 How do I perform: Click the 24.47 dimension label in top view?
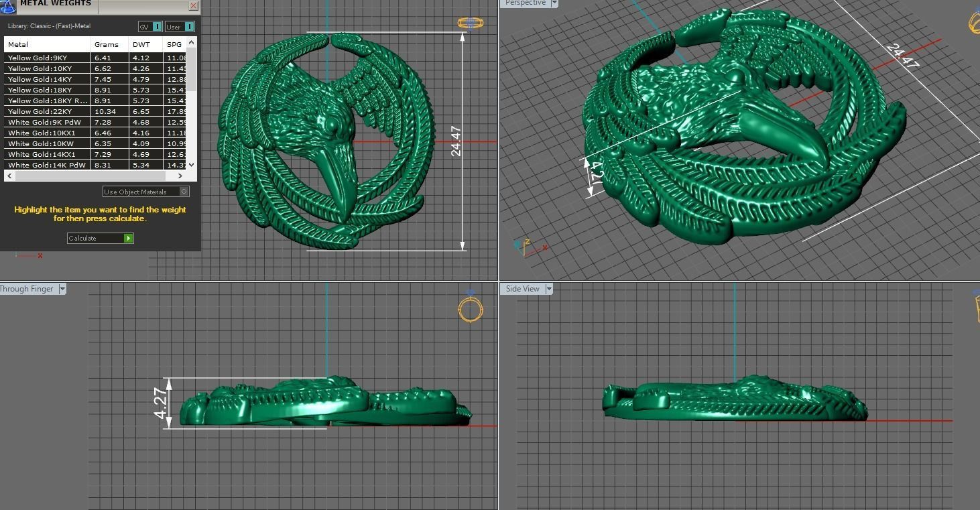(456, 141)
